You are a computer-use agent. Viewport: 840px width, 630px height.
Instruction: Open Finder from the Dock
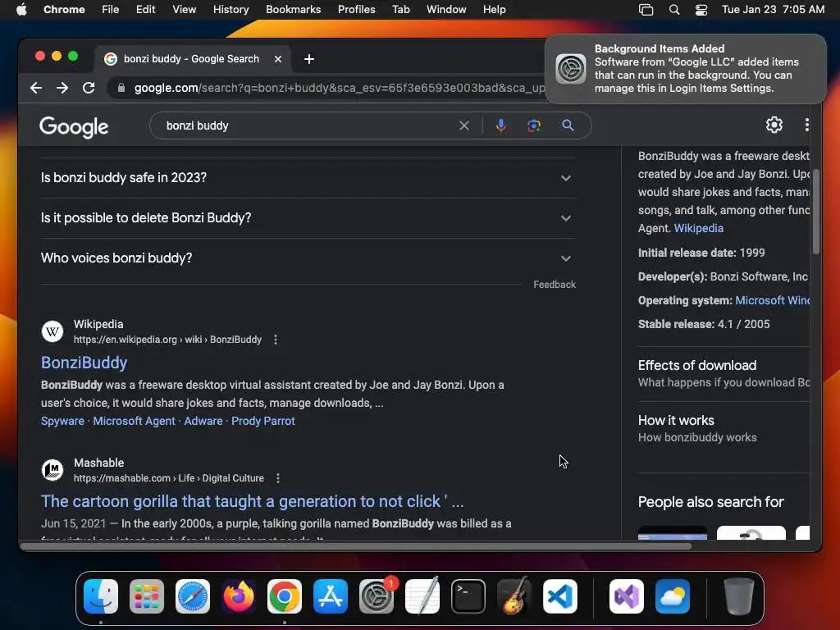click(101, 596)
